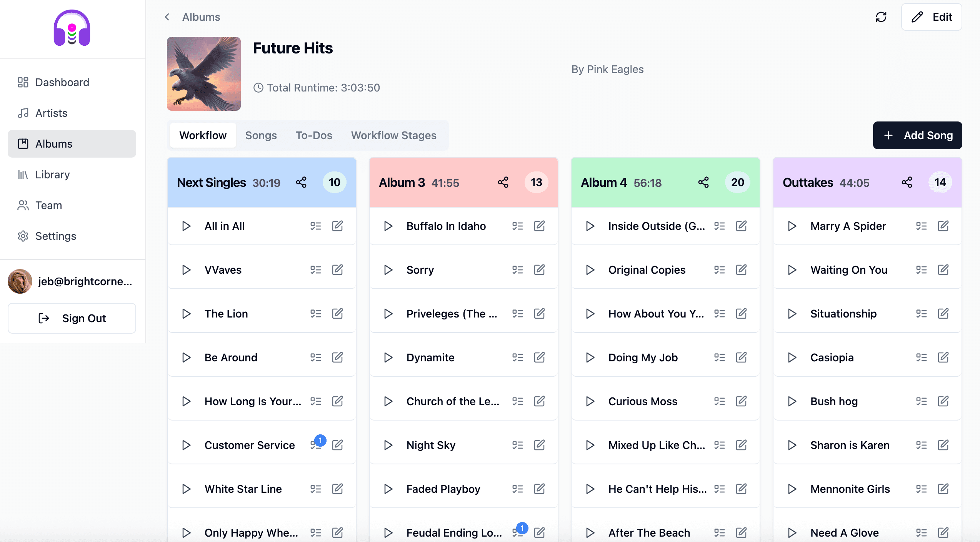Screen dimensions: 980x542
Task: Share the Outtakes column
Action: click(x=907, y=182)
